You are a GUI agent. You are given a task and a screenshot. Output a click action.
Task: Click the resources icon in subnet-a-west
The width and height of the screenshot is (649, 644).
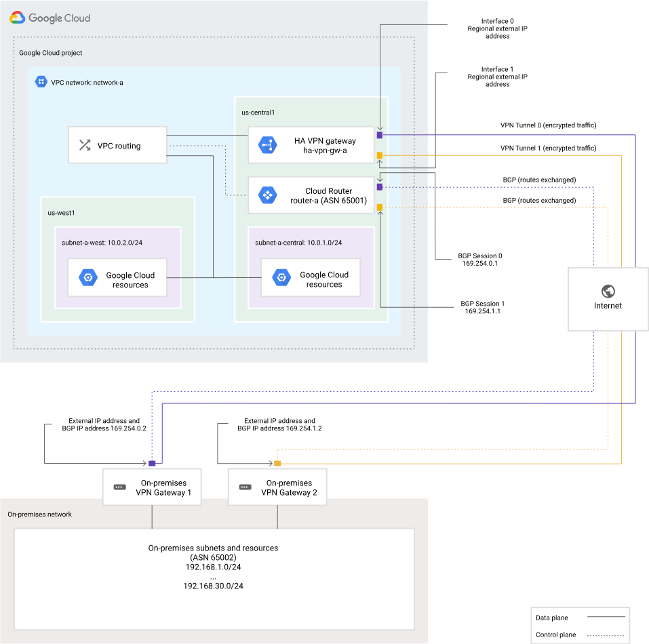(x=88, y=277)
